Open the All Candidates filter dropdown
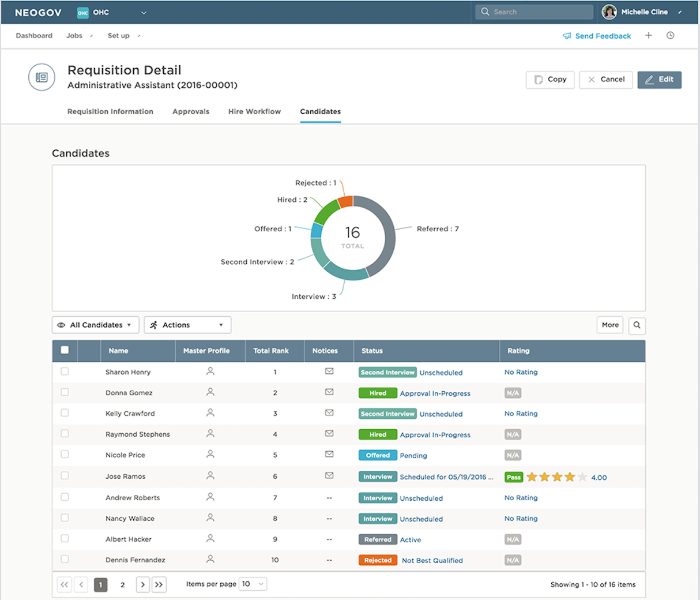The height and width of the screenshot is (600, 700). [96, 325]
